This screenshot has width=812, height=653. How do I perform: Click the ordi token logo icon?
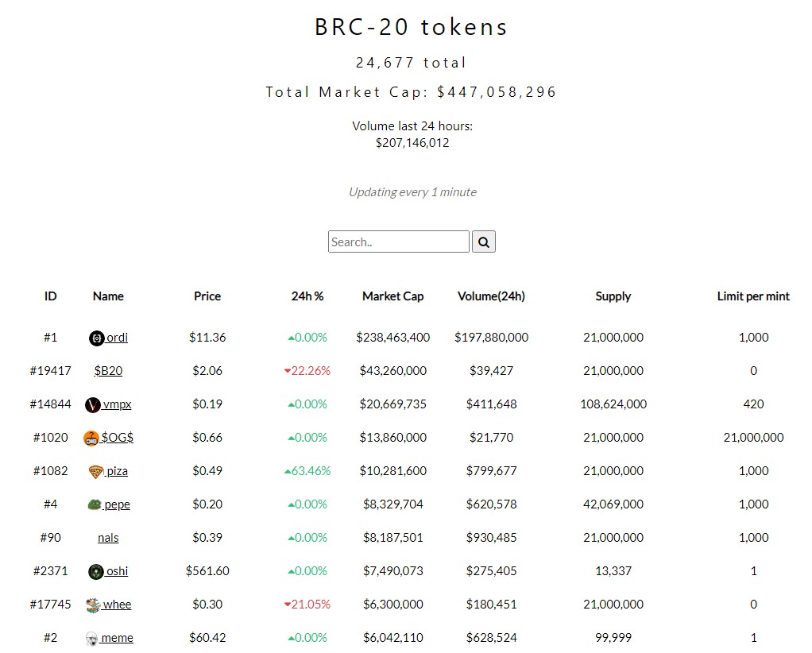96,338
